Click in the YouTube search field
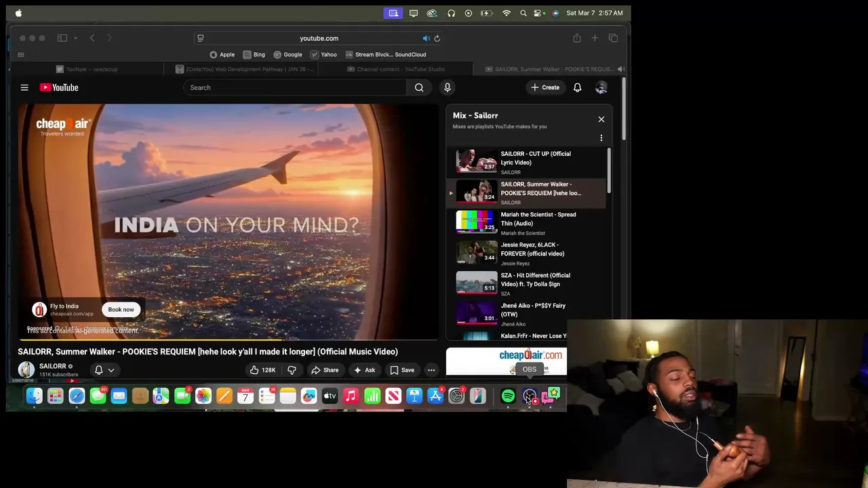This screenshot has height=488, width=868. 295,87
